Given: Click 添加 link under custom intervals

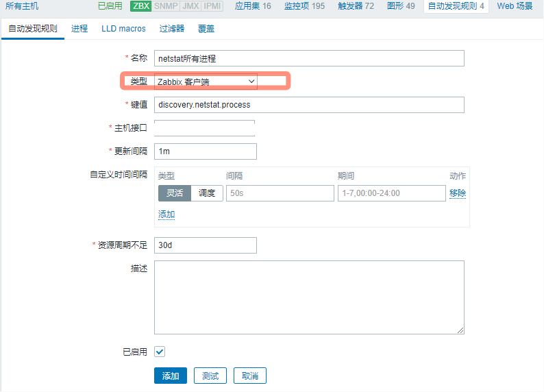Looking at the screenshot, I should click(x=166, y=215).
